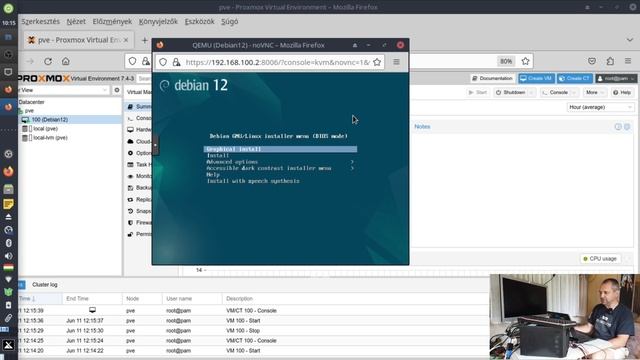640x360 pixels.
Task: Open Console button dropdown arrow
Action: [x=574, y=93]
